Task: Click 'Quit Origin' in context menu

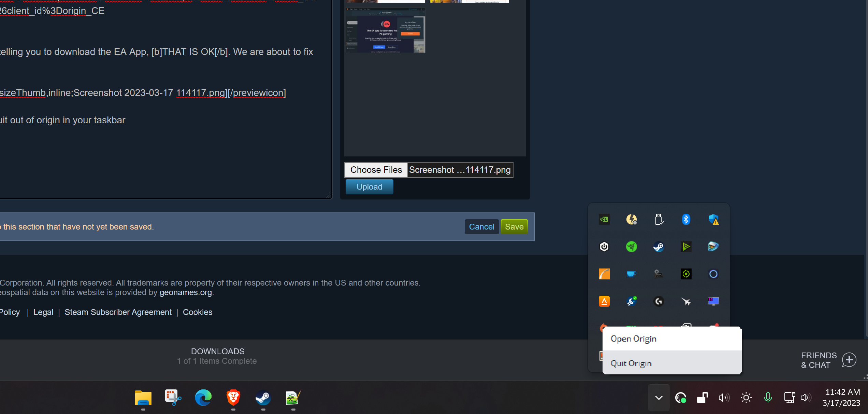Action: (x=631, y=363)
